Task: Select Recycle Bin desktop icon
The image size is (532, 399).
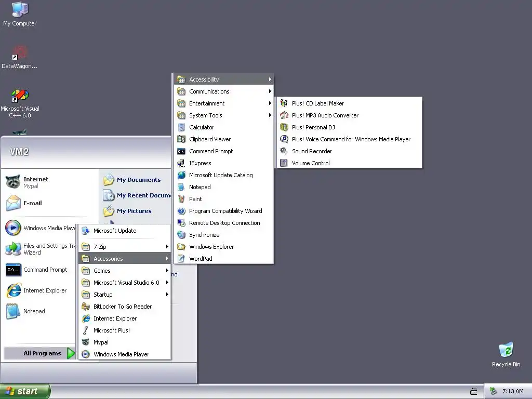Action: coord(506,354)
